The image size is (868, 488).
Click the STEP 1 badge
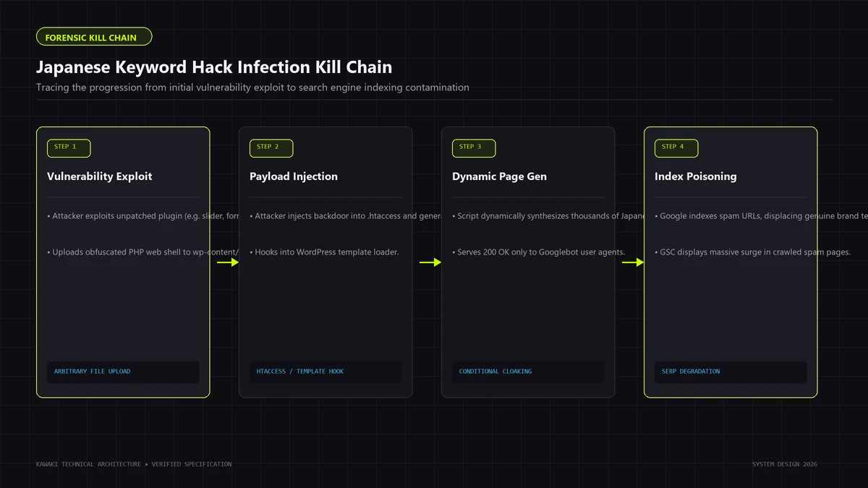[69, 147]
